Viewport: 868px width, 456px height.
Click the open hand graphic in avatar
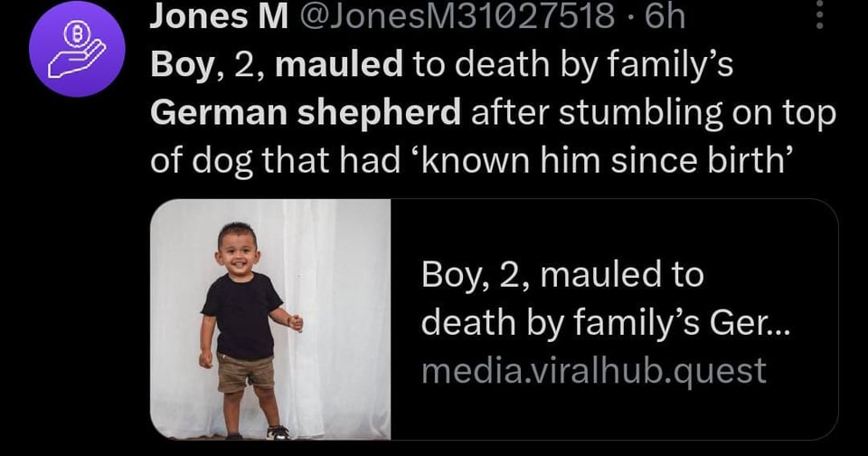click(x=76, y=59)
